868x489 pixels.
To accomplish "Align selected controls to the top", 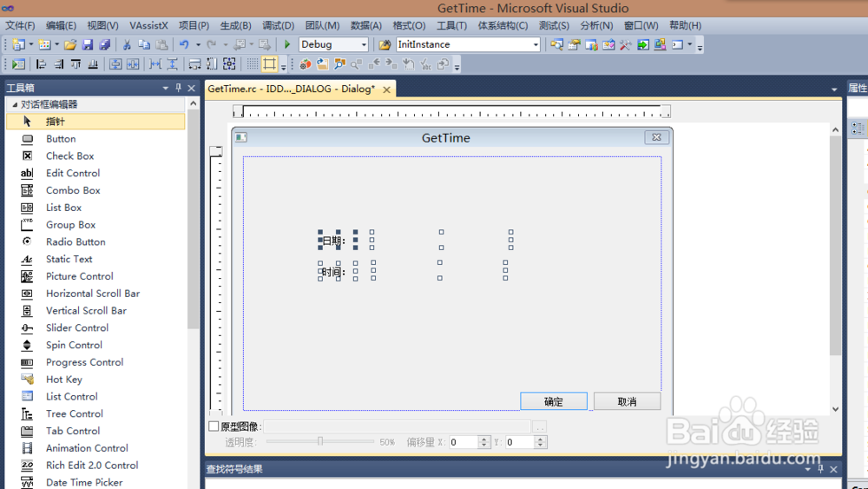I will click(76, 64).
